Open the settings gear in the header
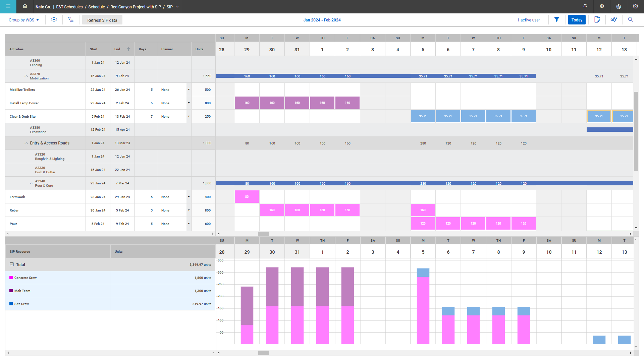This screenshot has width=644, height=362. point(602,6)
